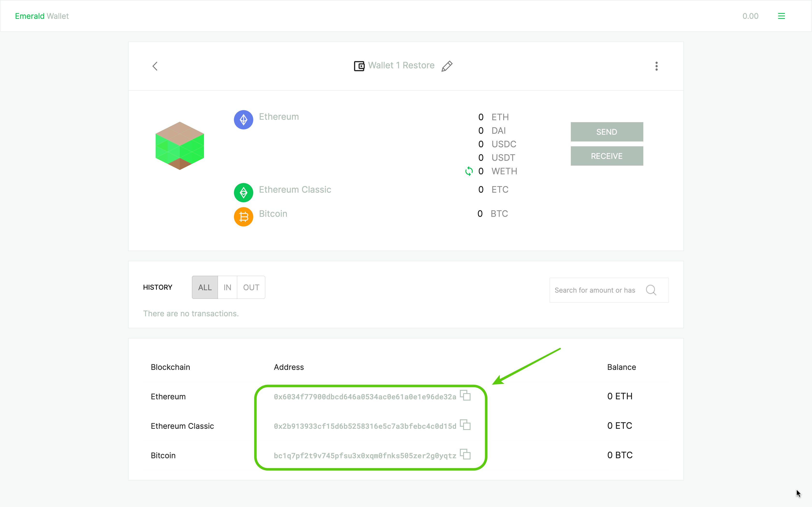This screenshot has height=507, width=812.
Task: Click the search magnifier icon
Action: point(651,290)
